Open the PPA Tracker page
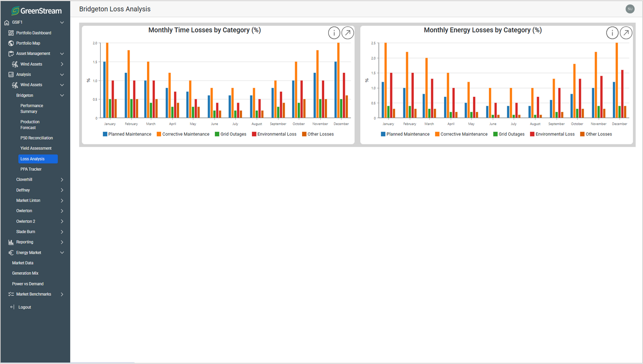The height and width of the screenshot is (364, 643). (x=31, y=169)
